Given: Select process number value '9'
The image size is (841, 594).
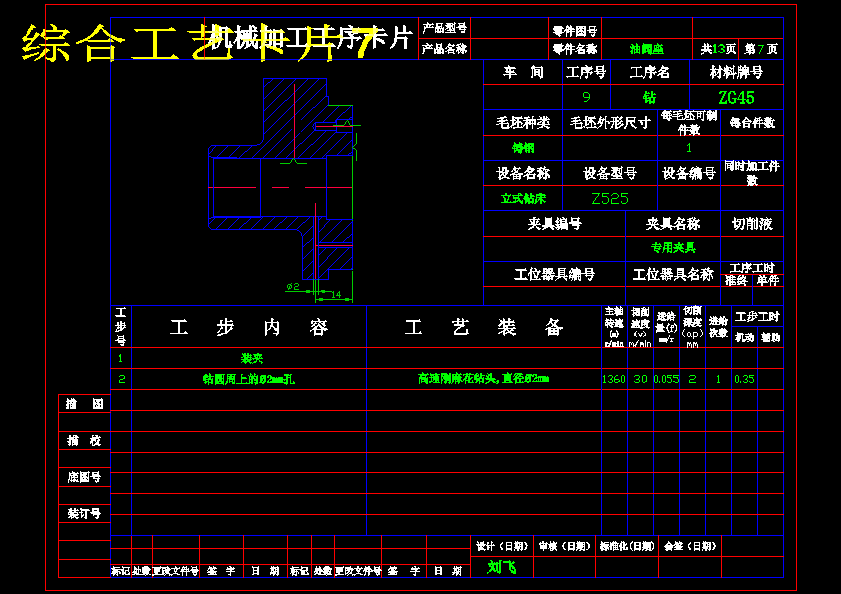Looking at the screenshot, I should (586, 97).
